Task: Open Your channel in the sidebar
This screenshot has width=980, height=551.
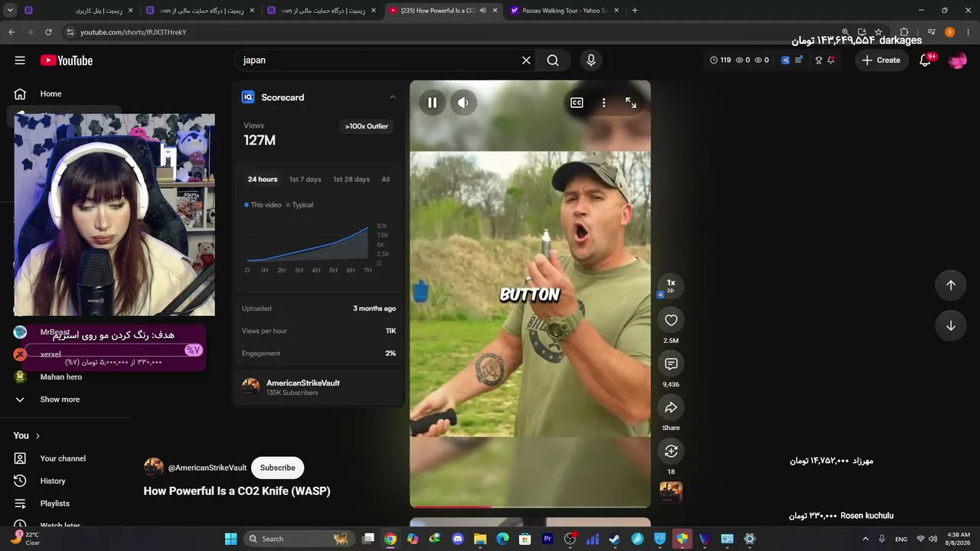Action: coord(63,458)
